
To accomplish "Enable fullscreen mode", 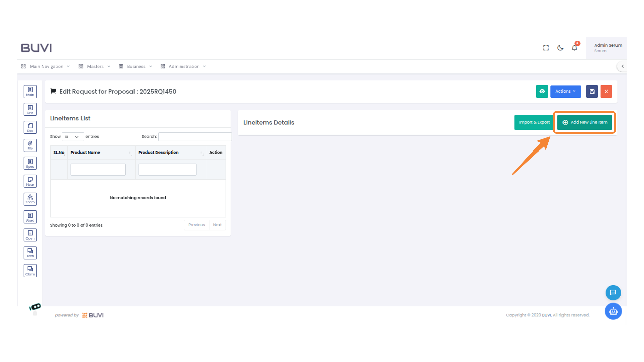I will click(546, 48).
